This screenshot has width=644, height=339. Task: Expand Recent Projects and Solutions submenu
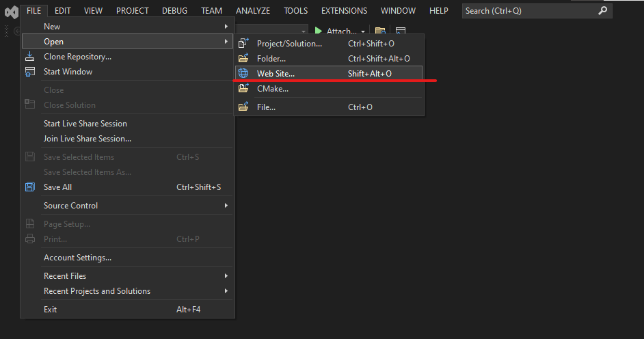(x=127, y=291)
